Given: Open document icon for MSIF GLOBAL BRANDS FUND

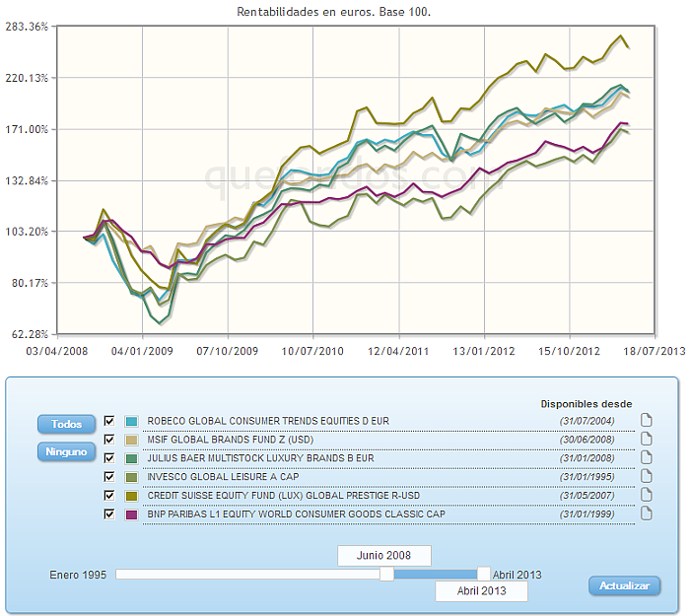Looking at the screenshot, I should (646, 440).
